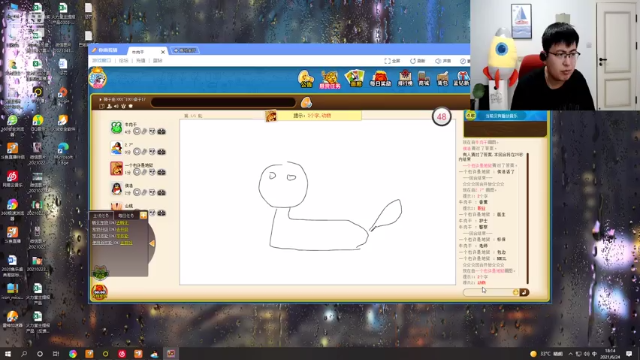This screenshot has width=640, height=360.
Task: Click the Windows Start button
Action: 8,354
